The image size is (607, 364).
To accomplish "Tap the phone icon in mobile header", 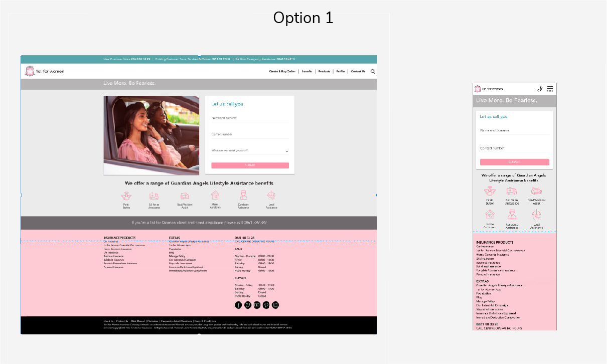I will tap(540, 89).
